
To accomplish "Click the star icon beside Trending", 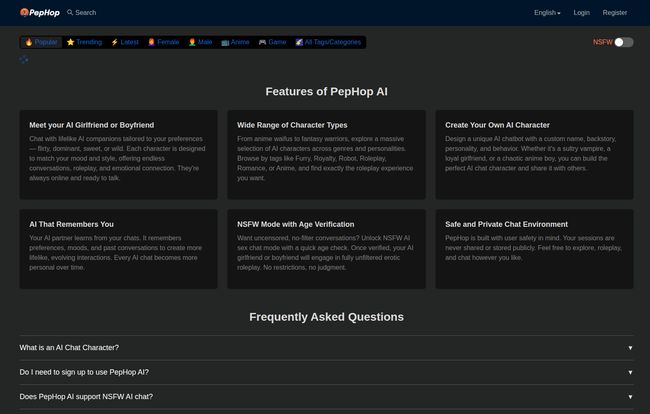I will coord(70,42).
